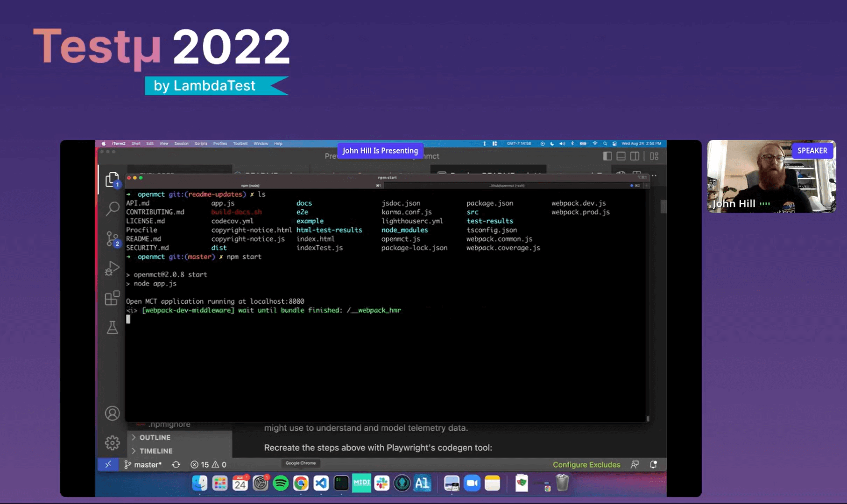847x504 pixels.
Task: Open the Source Control view
Action: click(112, 238)
